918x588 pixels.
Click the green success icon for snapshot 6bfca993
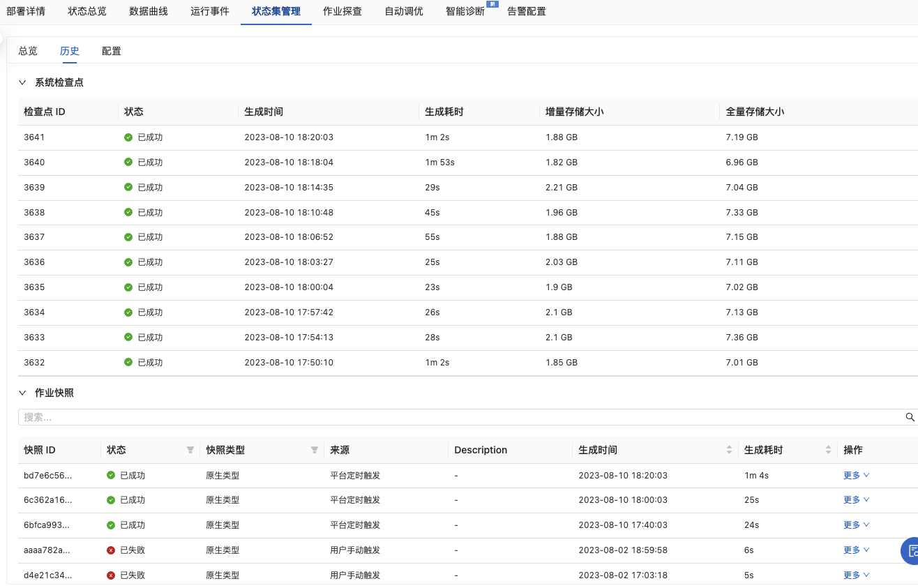point(111,525)
